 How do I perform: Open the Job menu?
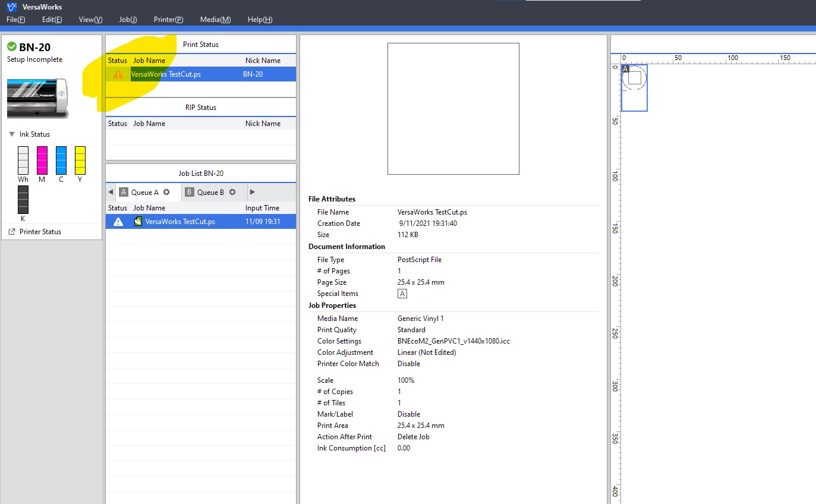click(x=128, y=20)
